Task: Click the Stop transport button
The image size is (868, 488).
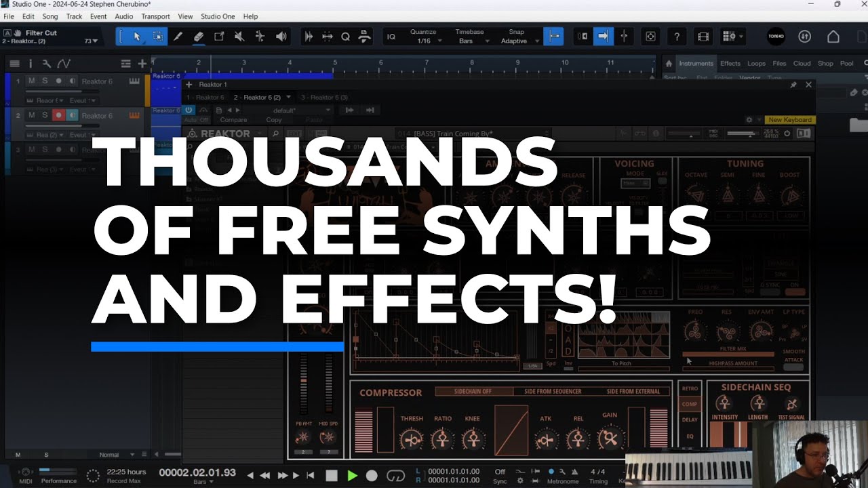Action: click(331, 476)
